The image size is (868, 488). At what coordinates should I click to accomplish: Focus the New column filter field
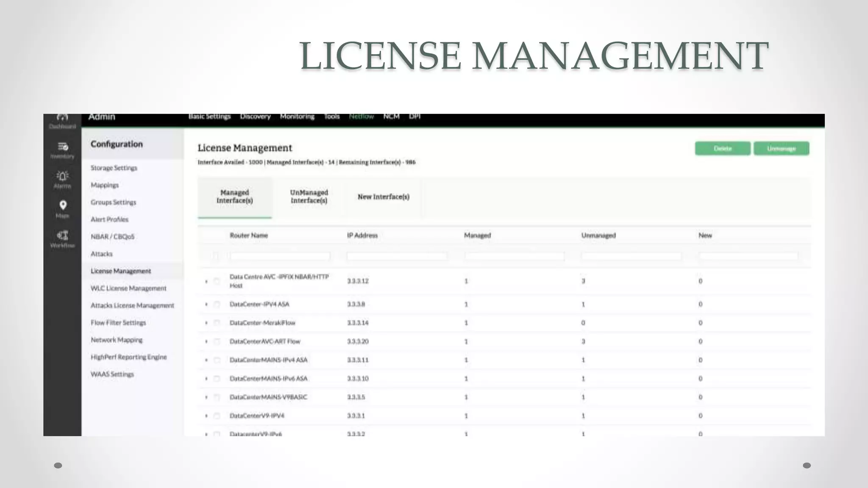click(x=748, y=256)
